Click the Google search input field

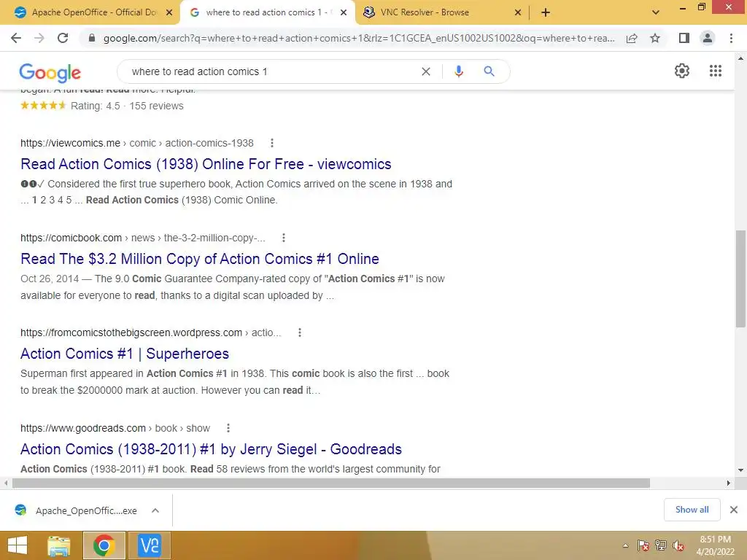[271, 71]
